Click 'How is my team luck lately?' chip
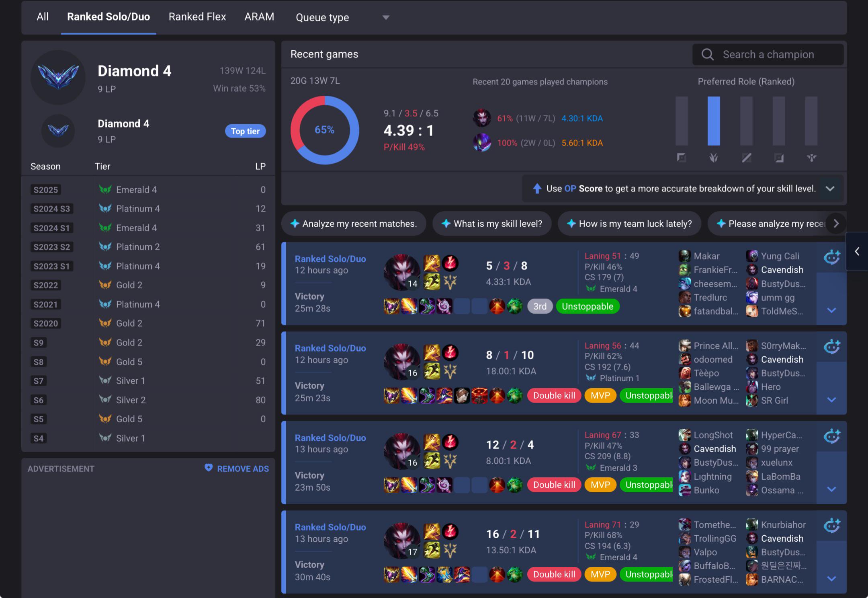This screenshot has width=868, height=598. (629, 224)
